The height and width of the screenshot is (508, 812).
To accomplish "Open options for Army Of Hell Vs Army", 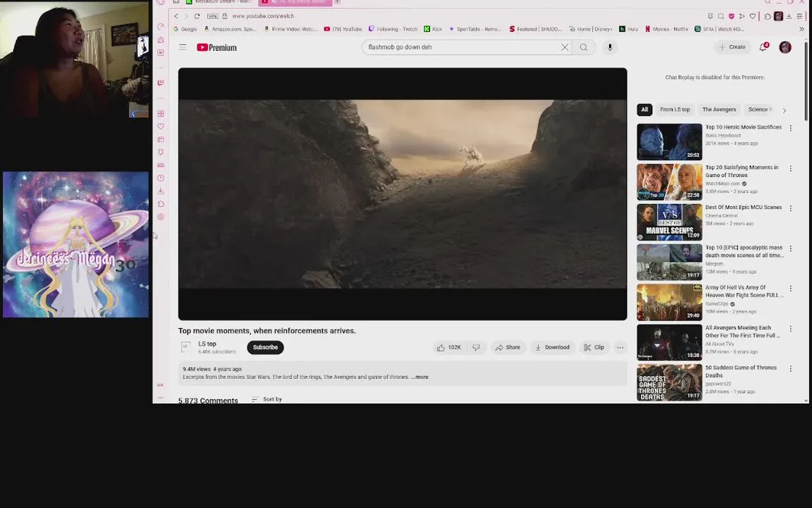I will click(x=790, y=289).
